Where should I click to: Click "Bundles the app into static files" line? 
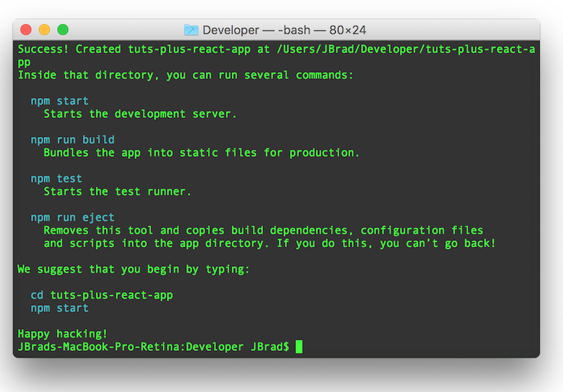[201, 153]
